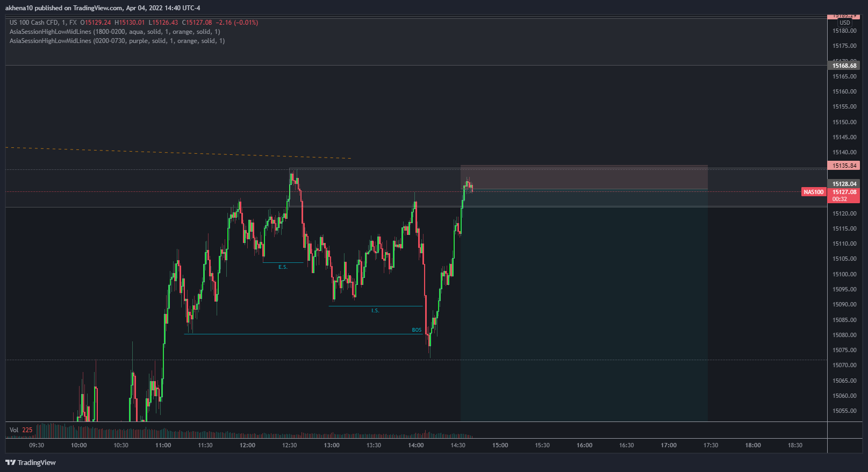This screenshot has height=472, width=868.
Task: Select the E.S. annotation label on chart
Action: pos(283,267)
